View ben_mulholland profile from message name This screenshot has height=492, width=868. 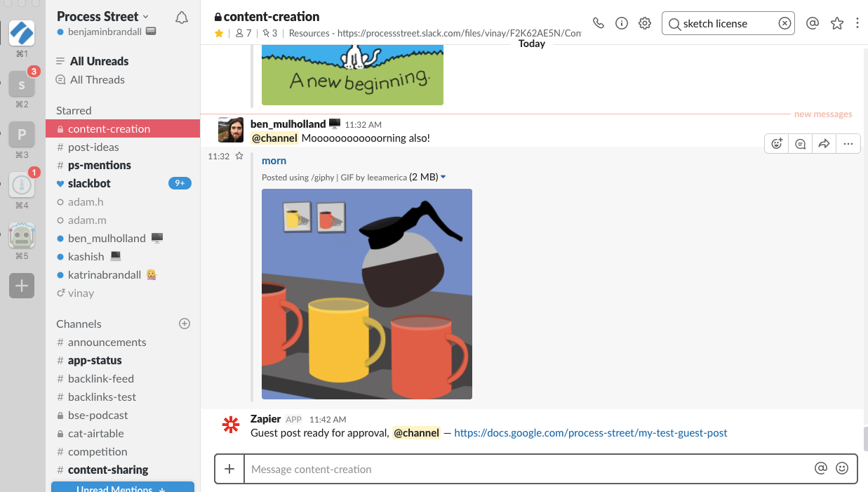click(x=288, y=124)
